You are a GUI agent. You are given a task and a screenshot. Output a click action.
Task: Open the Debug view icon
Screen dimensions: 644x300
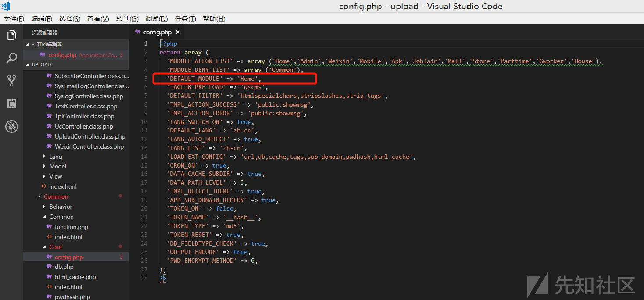(11, 127)
